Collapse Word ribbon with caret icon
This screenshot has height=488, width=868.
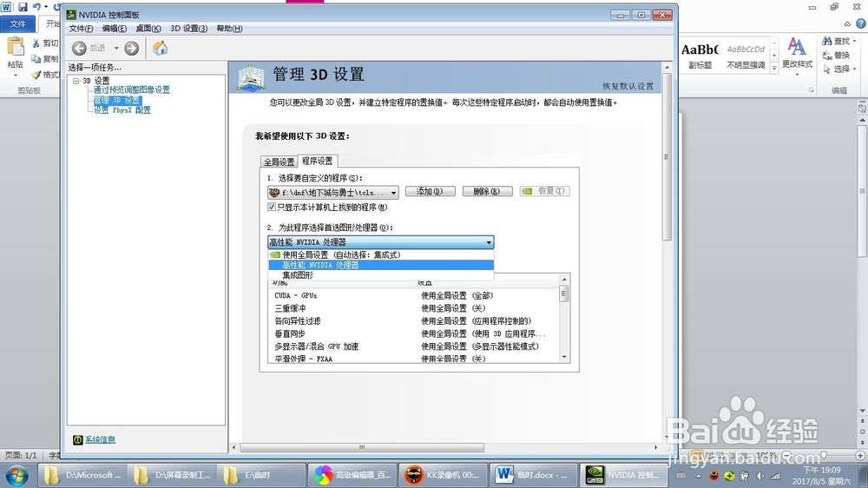click(847, 23)
